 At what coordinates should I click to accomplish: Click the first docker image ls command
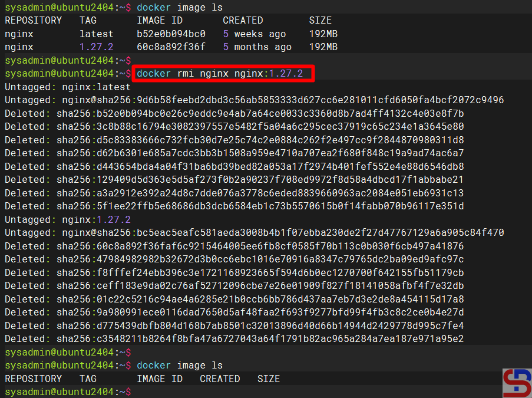click(x=179, y=7)
